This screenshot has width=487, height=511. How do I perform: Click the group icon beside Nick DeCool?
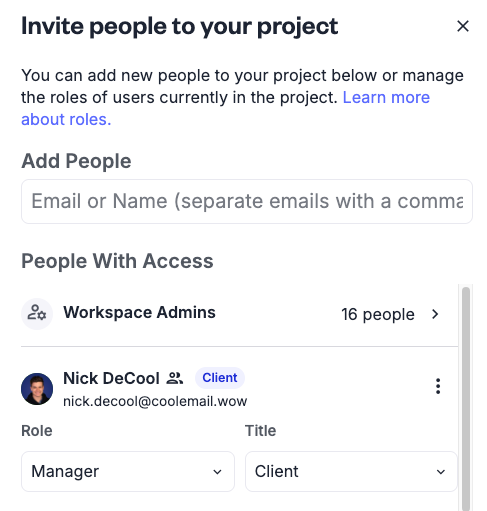point(175,378)
